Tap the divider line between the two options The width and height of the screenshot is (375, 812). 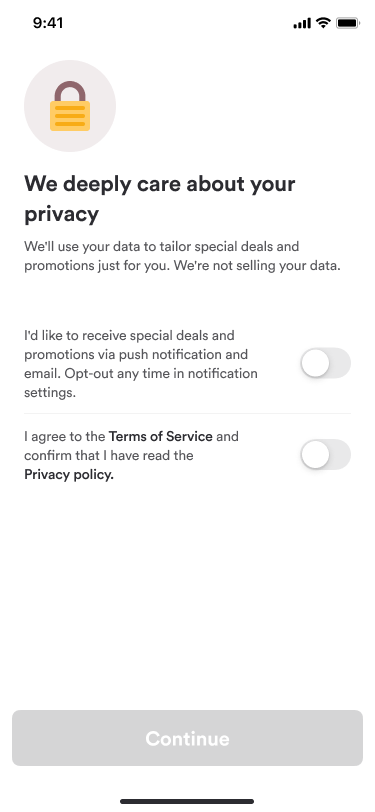(188, 413)
